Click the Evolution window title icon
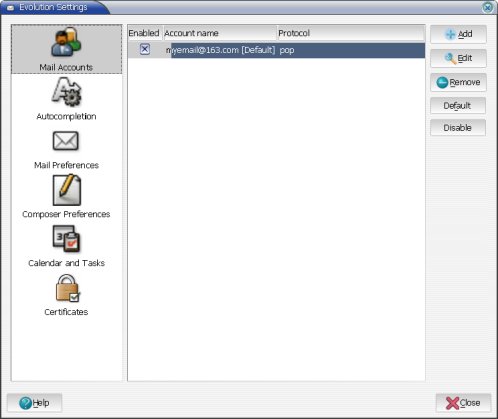 [x=10, y=7]
